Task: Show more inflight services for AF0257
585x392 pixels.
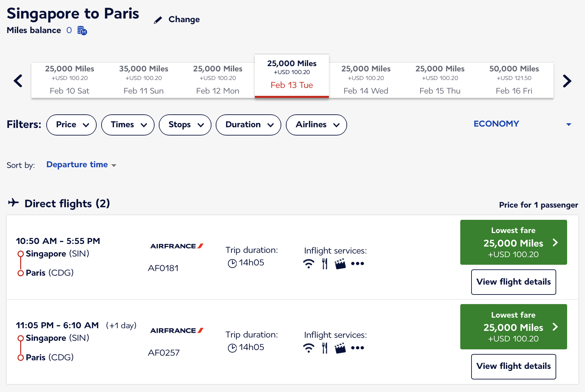Action: click(x=357, y=348)
